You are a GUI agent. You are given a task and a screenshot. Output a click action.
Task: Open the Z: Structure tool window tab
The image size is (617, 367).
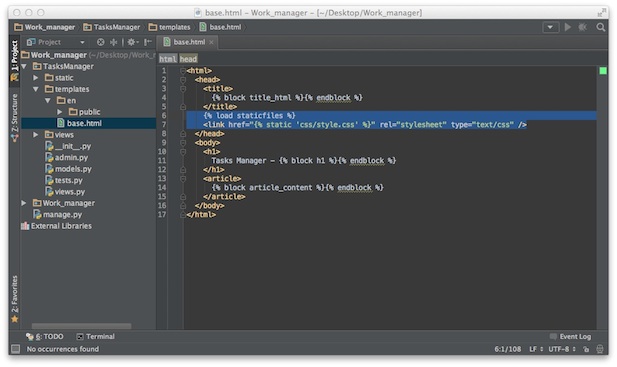(15, 117)
